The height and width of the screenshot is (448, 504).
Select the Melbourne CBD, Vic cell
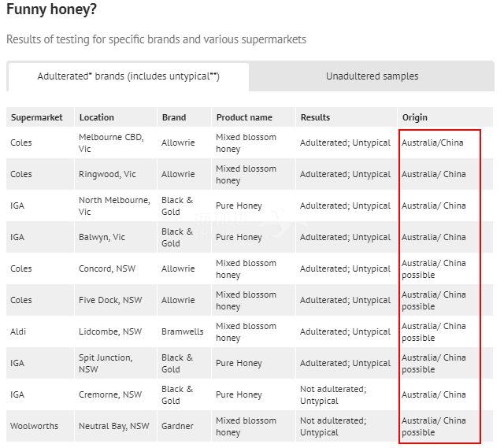pos(111,143)
